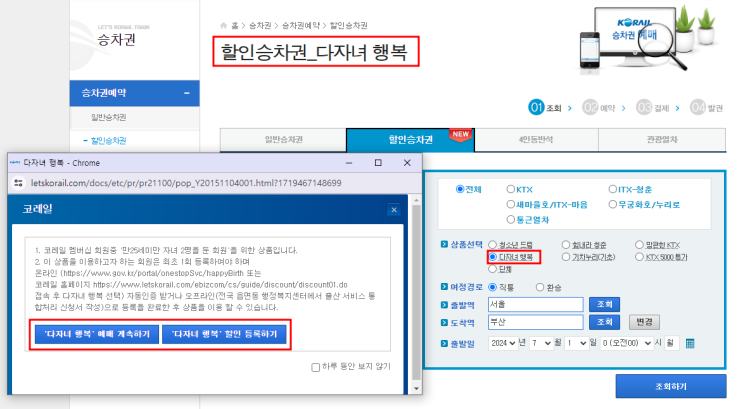The height and width of the screenshot is (409, 743).
Task: Switch to 4인동반석 tab
Action: [536, 140]
